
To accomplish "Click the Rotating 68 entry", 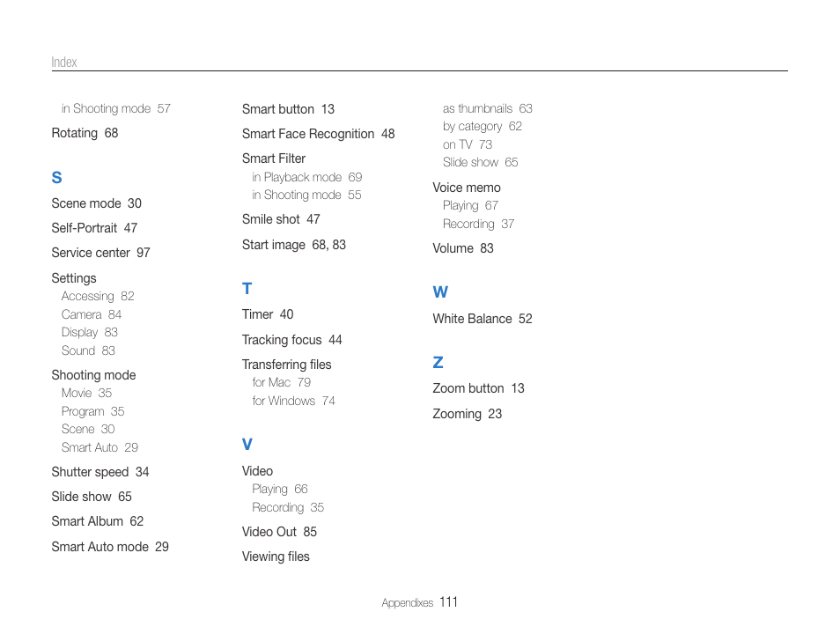I will point(85,133).
